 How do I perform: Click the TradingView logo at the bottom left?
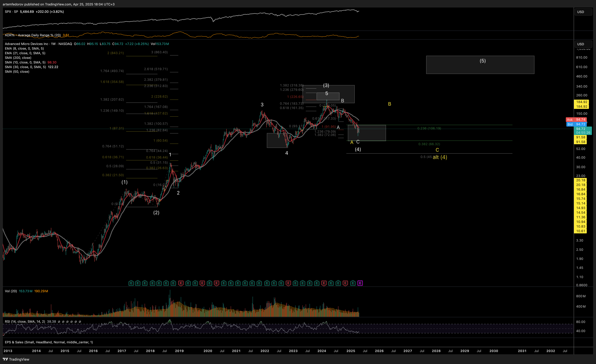tap(16, 359)
